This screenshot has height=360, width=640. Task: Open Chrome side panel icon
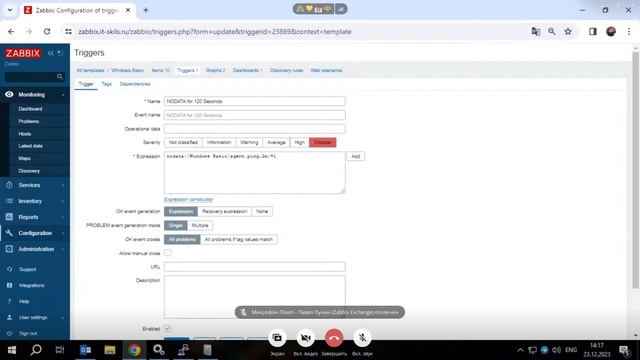[593, 31]
